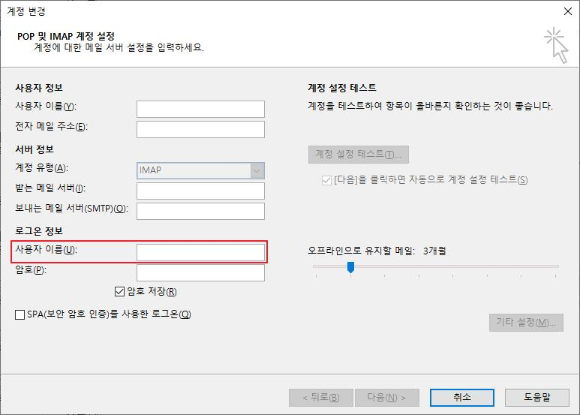The width and height of the screenshot is (580, 415).
Task: Uncheck the 암호 저장(R) checkbox
Action: 119,292
